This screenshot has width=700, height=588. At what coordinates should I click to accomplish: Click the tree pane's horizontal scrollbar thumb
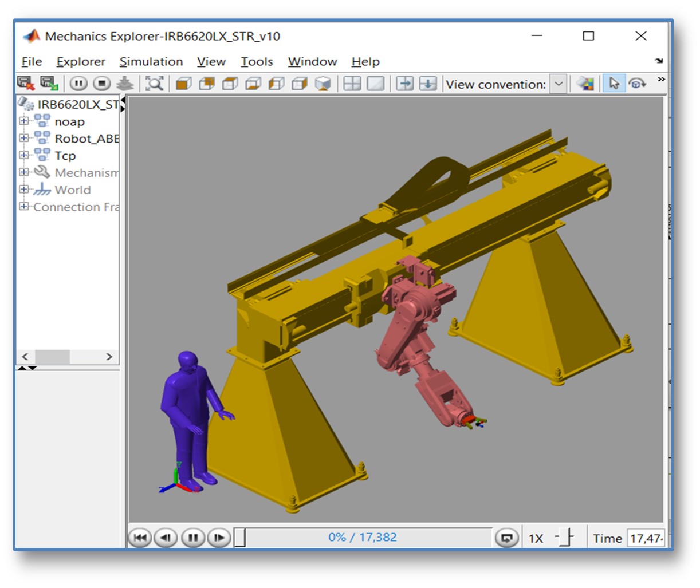(52, 357)
